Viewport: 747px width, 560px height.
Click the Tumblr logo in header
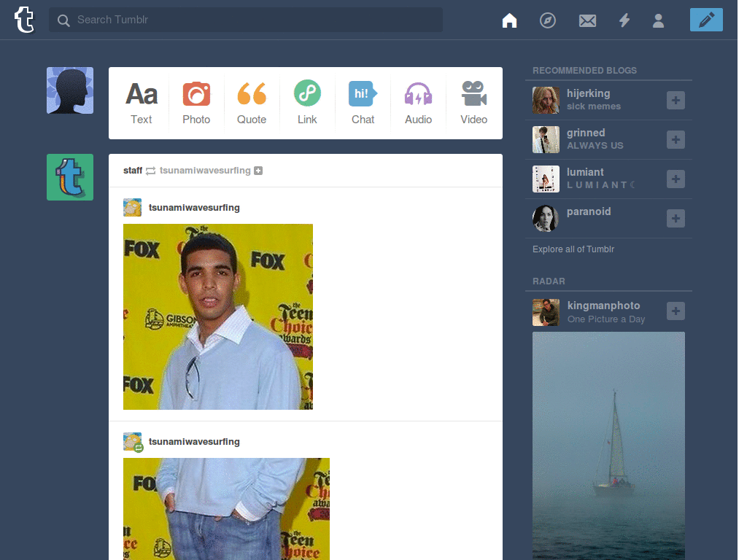24,20
